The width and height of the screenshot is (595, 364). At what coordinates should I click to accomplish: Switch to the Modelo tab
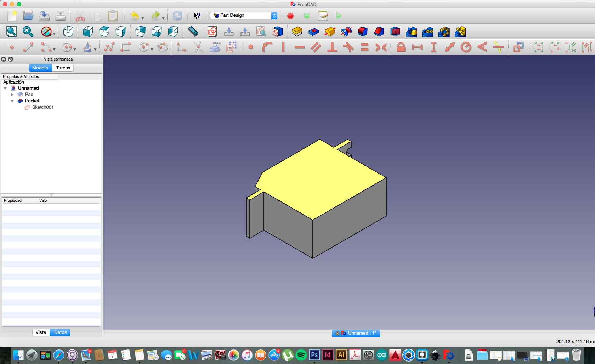coord(40,68)
